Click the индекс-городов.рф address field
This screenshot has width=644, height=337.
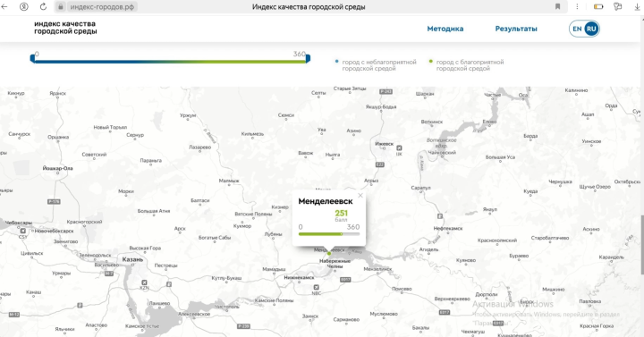click(x=102, y=7)
